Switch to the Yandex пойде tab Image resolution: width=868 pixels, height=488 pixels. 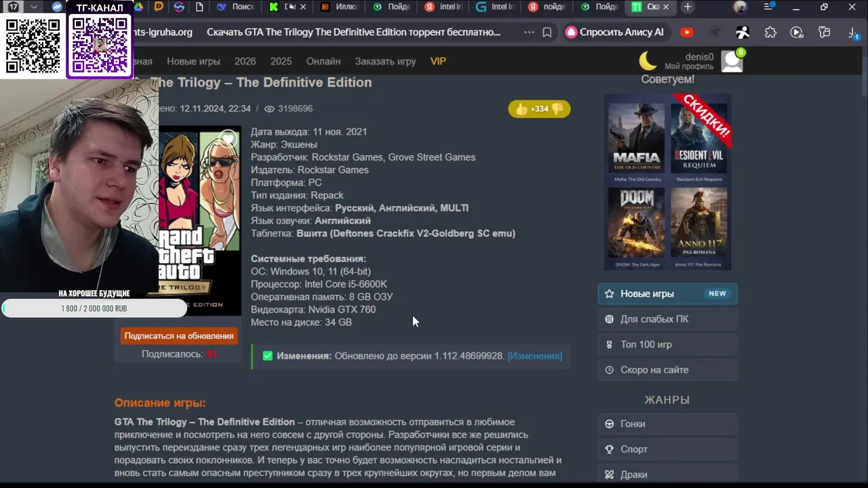547,7
